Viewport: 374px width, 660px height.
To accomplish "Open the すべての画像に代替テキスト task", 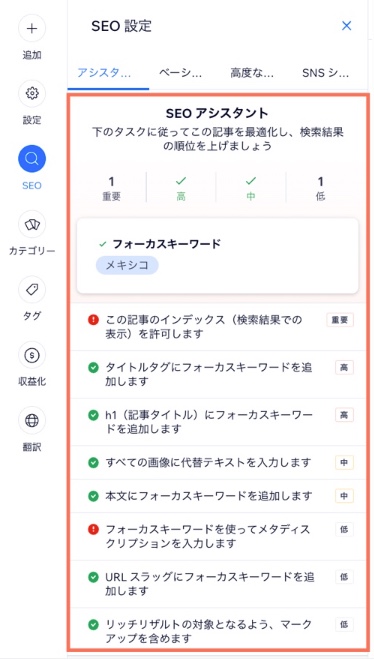I will pos(218,463).
